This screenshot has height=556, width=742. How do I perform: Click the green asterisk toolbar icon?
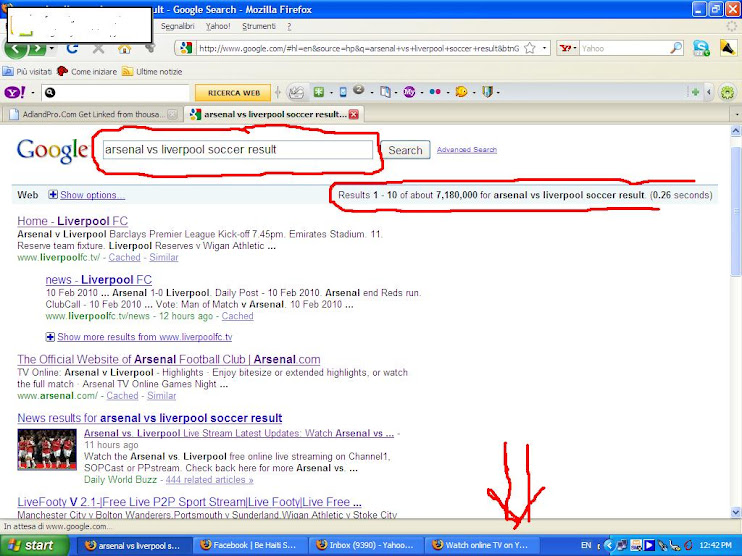(x=319, y=92)
